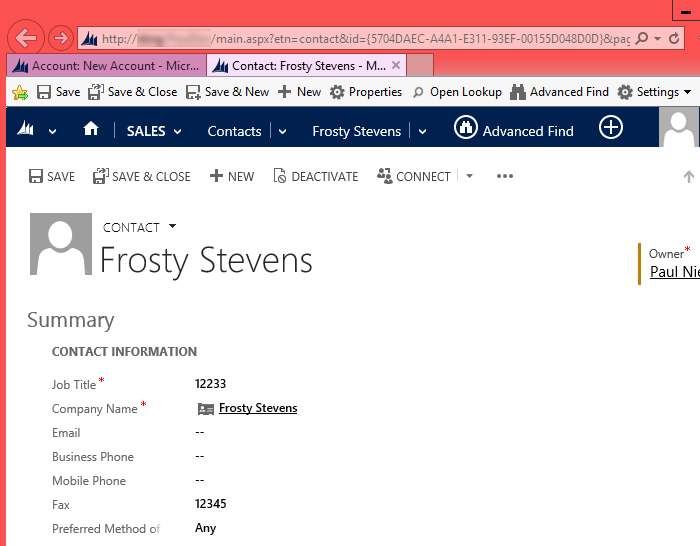Open the SALES area dropdown
Image resolution: width=700 pixels, height=546 pixels.
[x=154, y=131]
